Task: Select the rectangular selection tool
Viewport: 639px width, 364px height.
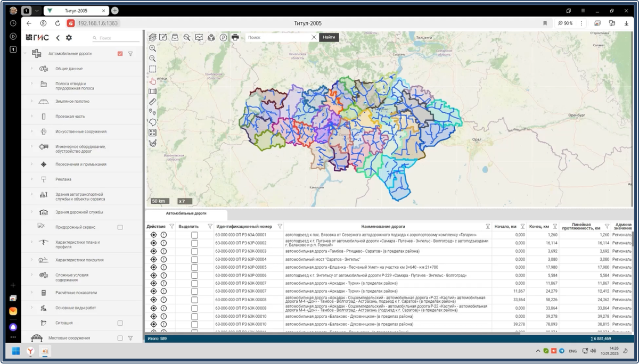Action: tap(153, 69)
